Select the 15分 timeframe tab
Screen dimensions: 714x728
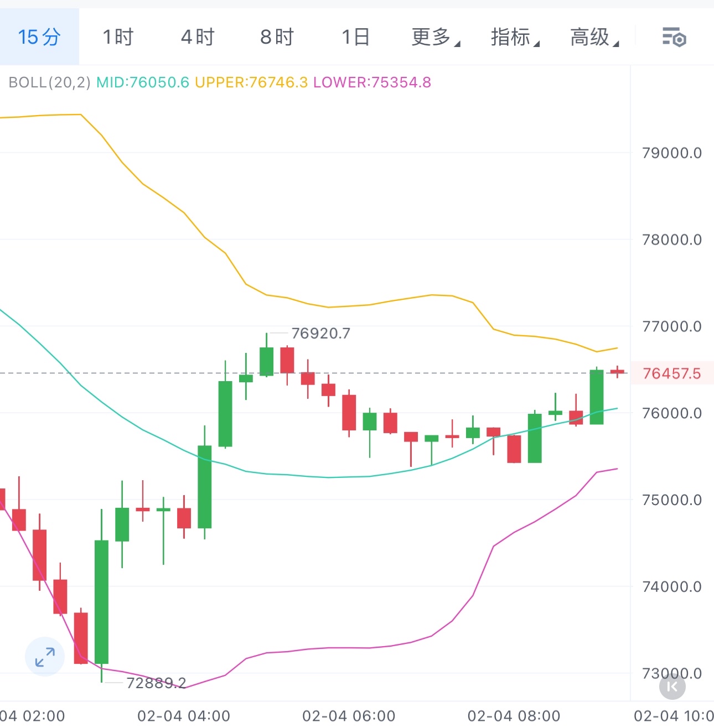[x=39, y=37]
